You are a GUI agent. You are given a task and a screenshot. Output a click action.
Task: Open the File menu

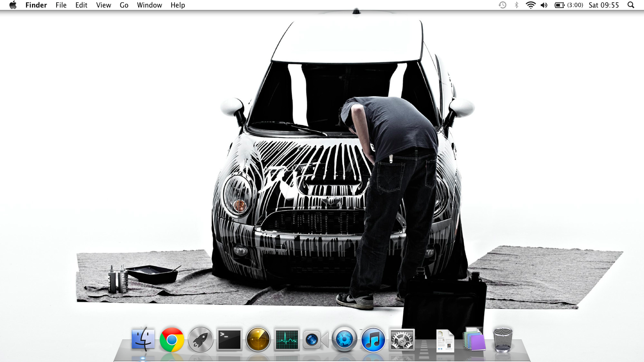(61, 5)
